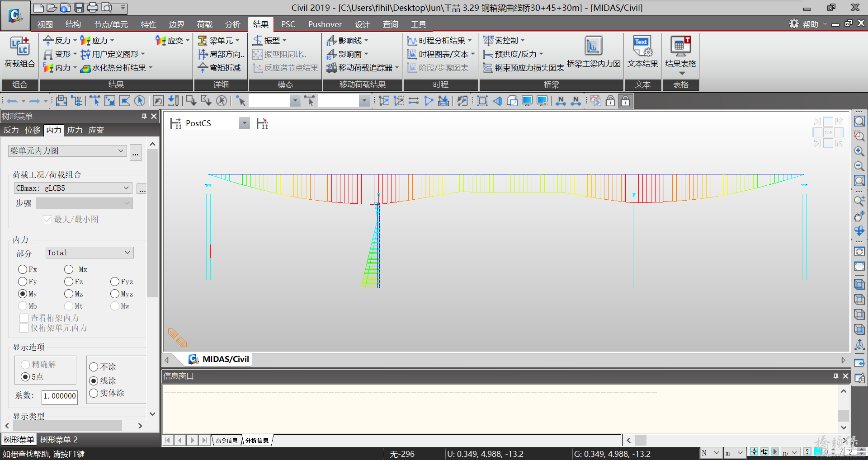Click the 帮助 gear settings icon
The width and height of the screenshot is (868, 460).
(x=794, y=23)
